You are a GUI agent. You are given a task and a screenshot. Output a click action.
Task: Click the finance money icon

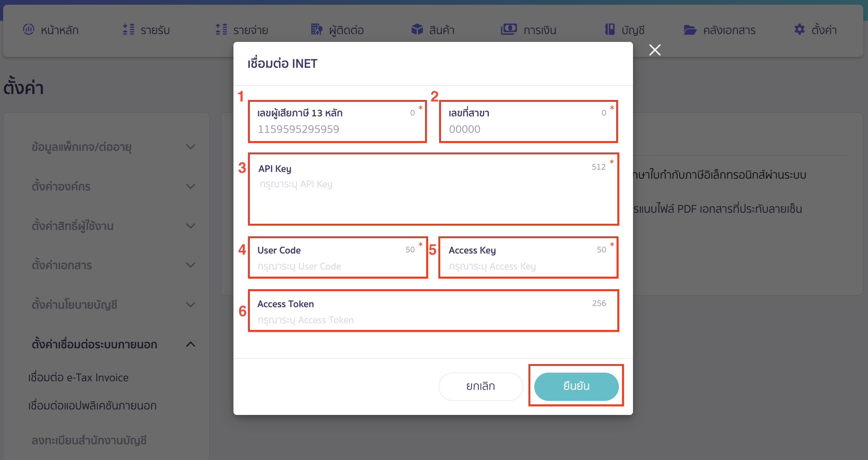[x=509, y=29]
